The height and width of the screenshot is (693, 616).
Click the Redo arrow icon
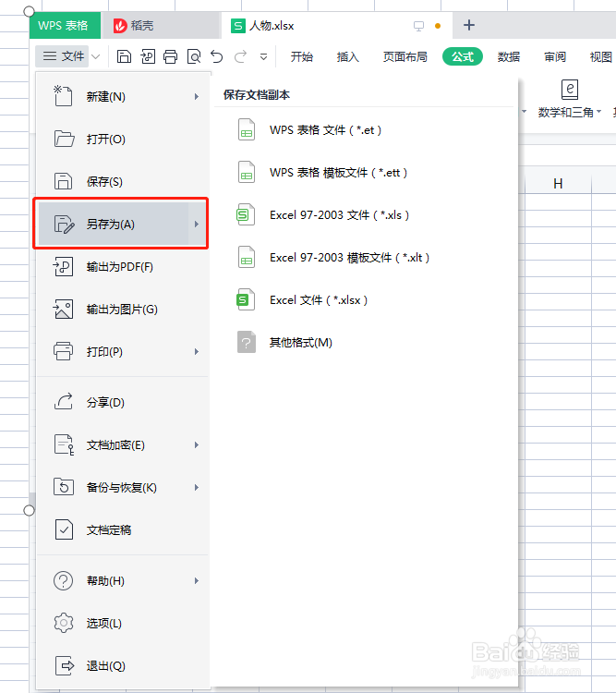240,56
